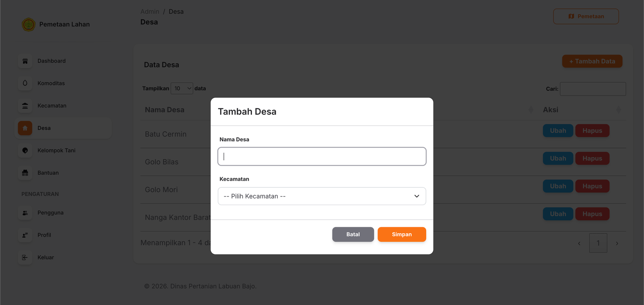
Task: Click the Profil menu label
Action: [x=44, y=235]
